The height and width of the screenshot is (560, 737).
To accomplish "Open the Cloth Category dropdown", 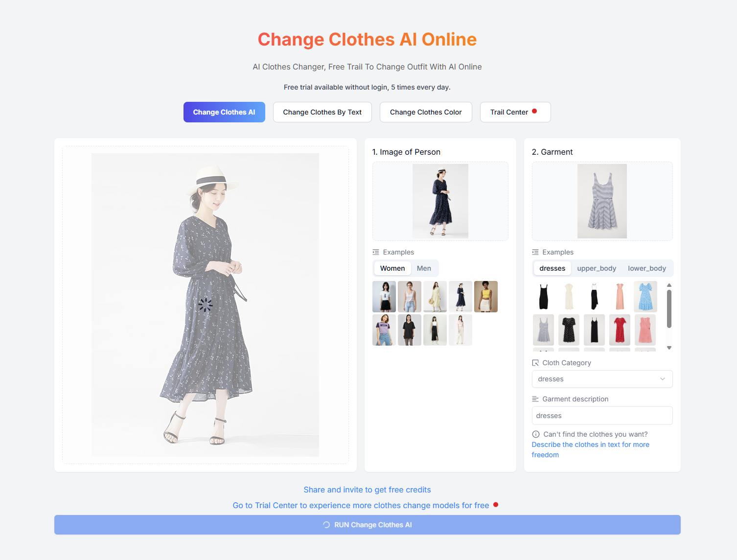I will pyautogui.click(x=601, y=379).
